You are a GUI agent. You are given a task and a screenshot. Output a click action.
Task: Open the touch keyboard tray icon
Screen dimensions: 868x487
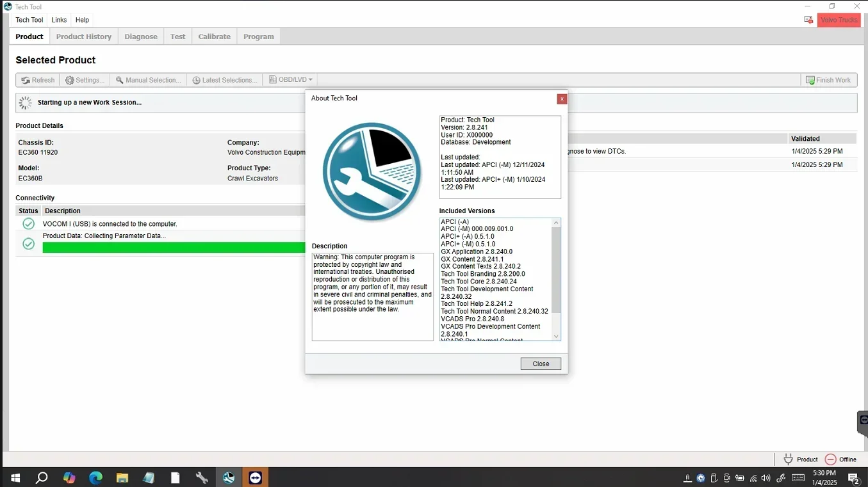tap(798, 478)
